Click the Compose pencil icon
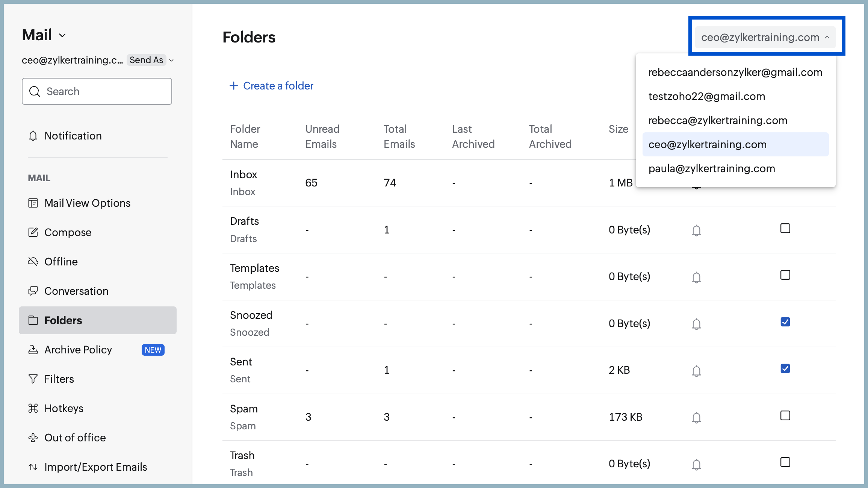This screenshot has height=488, width=868. 33,232
